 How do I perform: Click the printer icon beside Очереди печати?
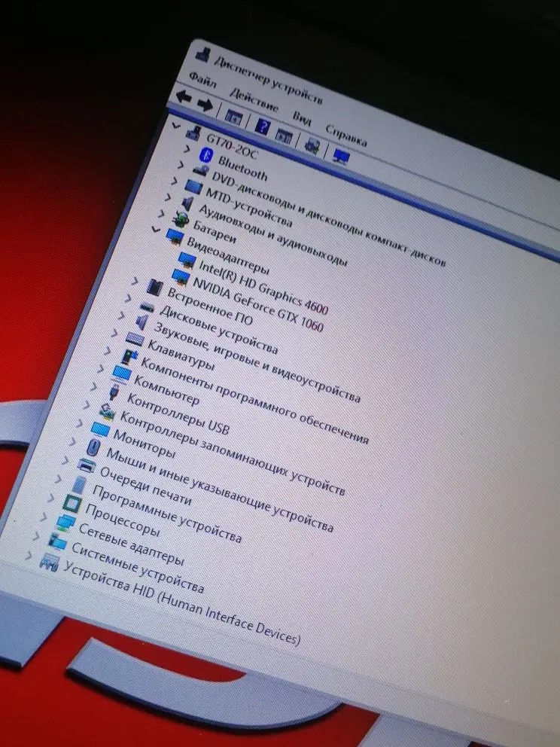click(87, 465)
